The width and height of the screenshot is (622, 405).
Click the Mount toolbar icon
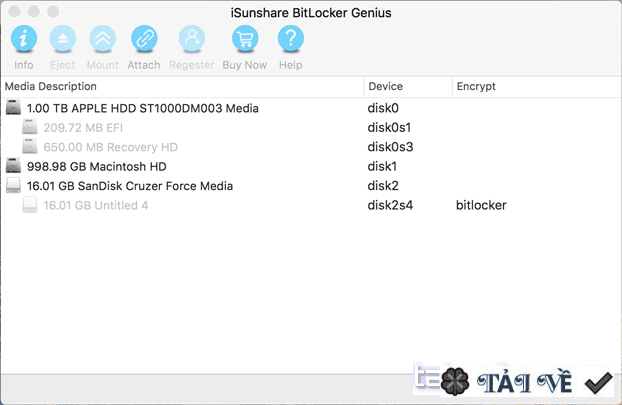102,38
